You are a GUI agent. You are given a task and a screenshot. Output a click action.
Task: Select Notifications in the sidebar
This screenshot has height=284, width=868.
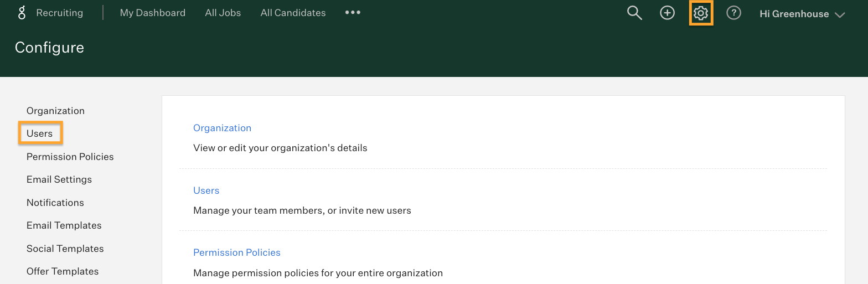click(x=55, y=203)
